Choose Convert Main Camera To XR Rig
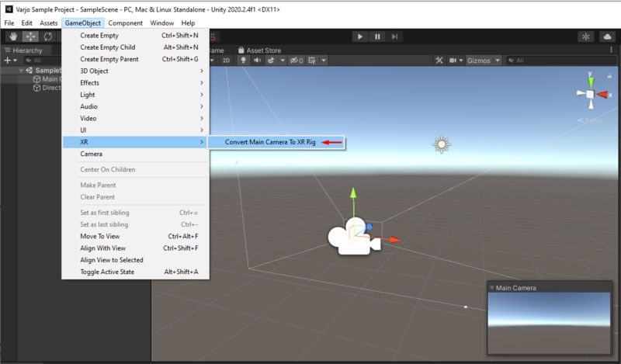Screen dimensions: 621x364 276,142
